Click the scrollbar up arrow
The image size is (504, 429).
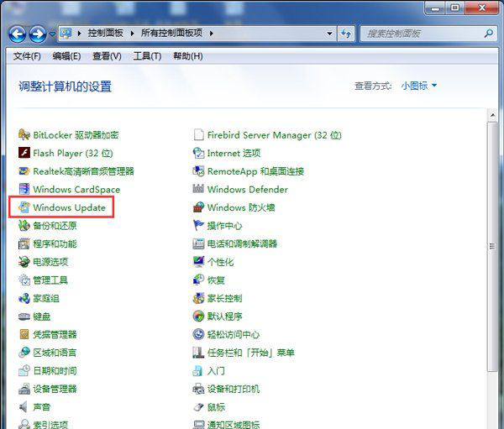coord(493,115)
